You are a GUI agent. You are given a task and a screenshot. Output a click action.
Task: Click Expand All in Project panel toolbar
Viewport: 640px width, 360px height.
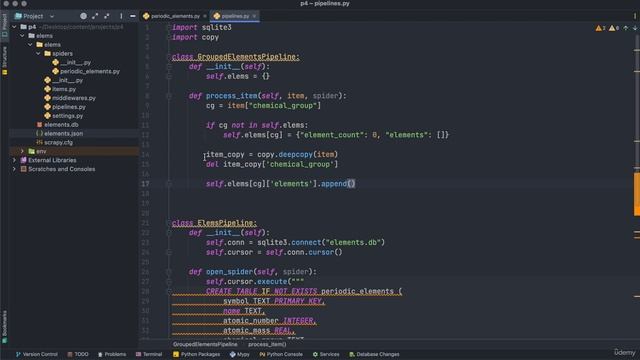point(95,16)
